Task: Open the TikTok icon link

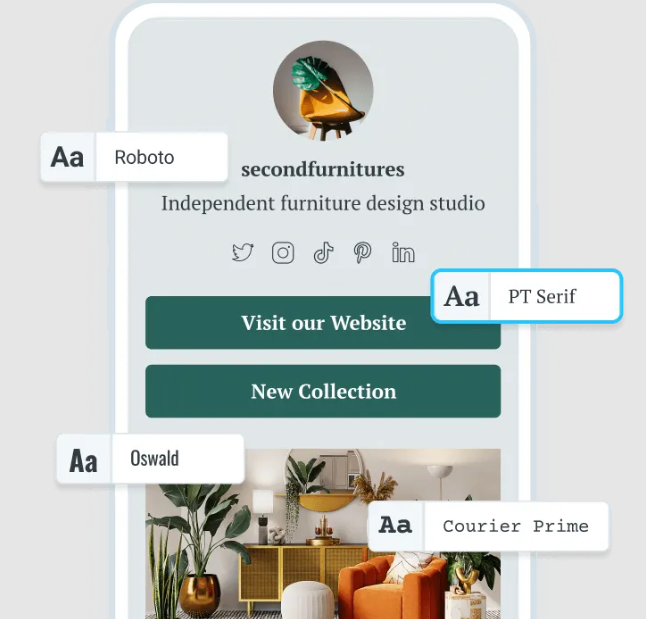Action: point(323,253)
